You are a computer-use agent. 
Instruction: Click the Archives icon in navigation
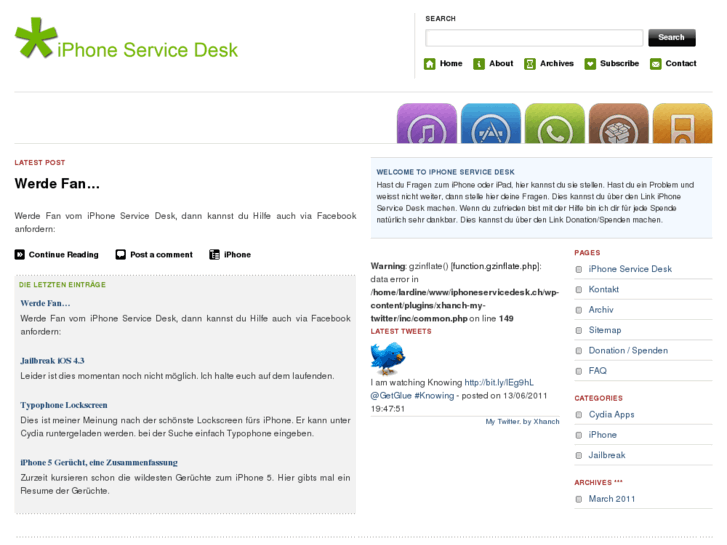point(529,64)
